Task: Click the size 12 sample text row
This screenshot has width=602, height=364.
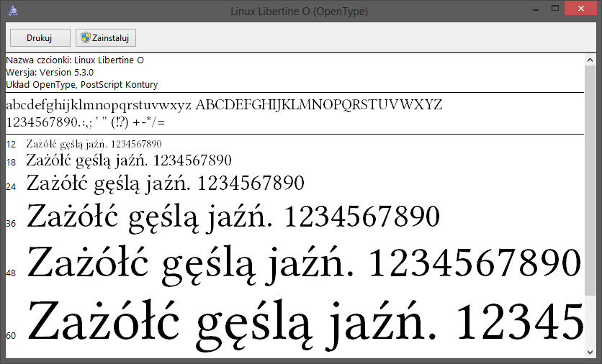Action: (x=94, y=144)
